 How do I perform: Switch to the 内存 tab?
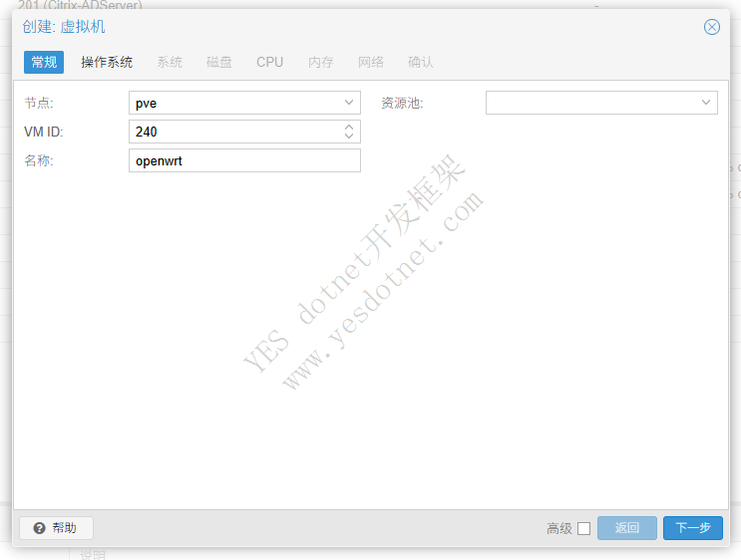[321, 63]
